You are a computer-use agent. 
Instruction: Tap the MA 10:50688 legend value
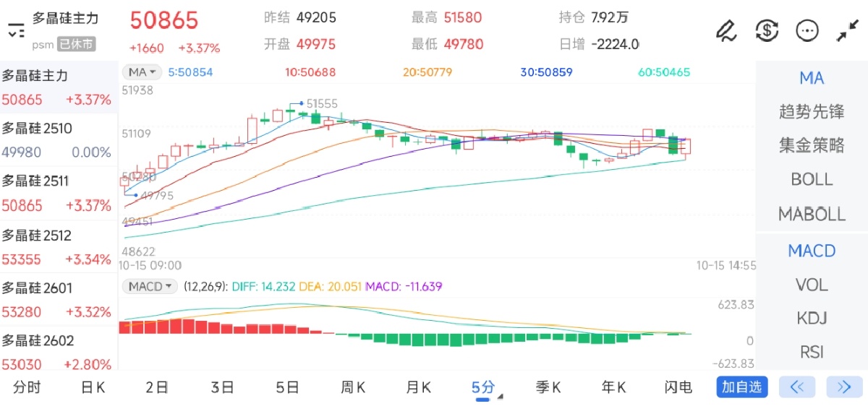tap(310, 72)
